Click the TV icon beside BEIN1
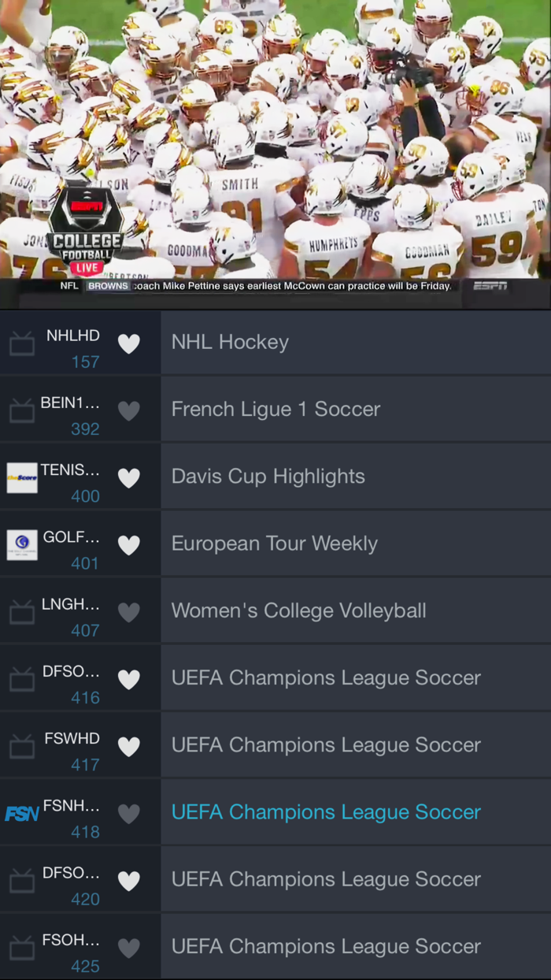The width and height of the screenshot is (551, 980). (21, 410)
